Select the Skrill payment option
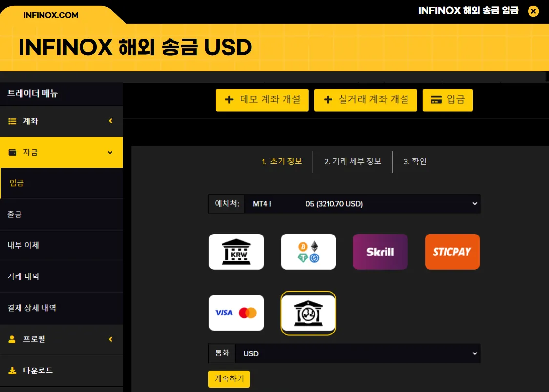The width and height of the screenshot is (549, 392). (x=380, y=252)
